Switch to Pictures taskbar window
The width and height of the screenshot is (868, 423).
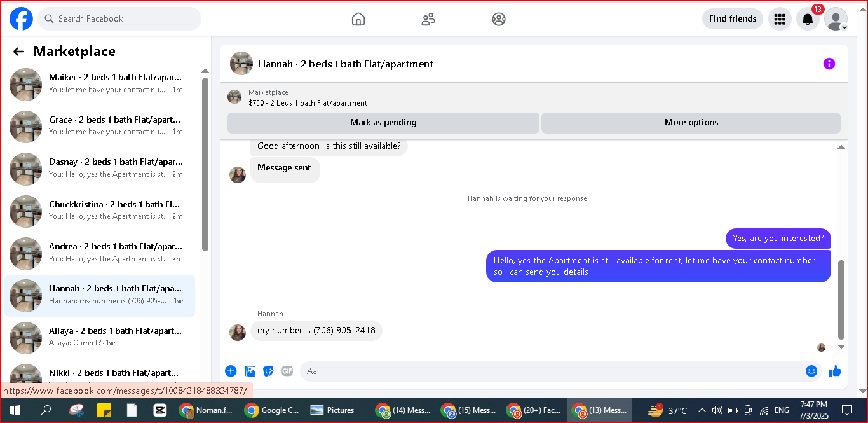pyautogui.click(x=333, y=410)
